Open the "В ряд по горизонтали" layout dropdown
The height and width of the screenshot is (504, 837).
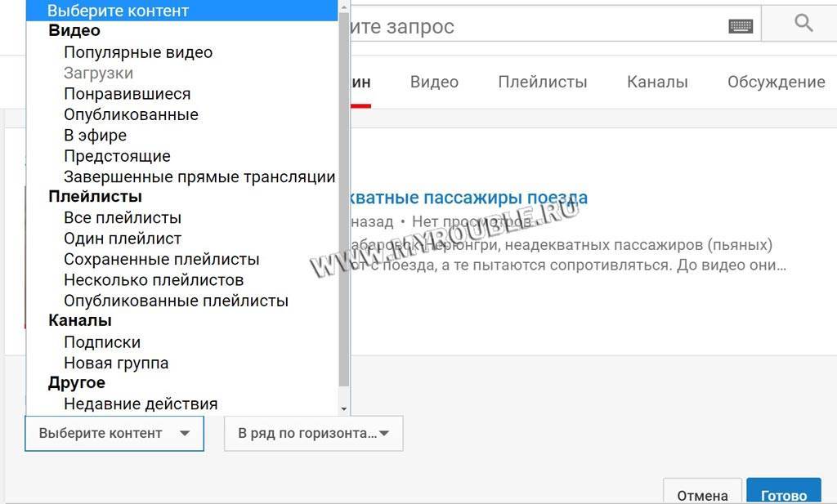coord(313,433)
